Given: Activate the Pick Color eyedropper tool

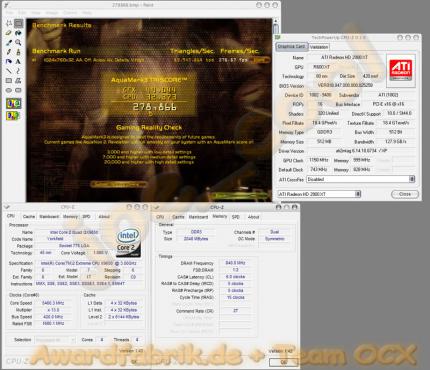Looking at the screenshot, I should point(9,42).
